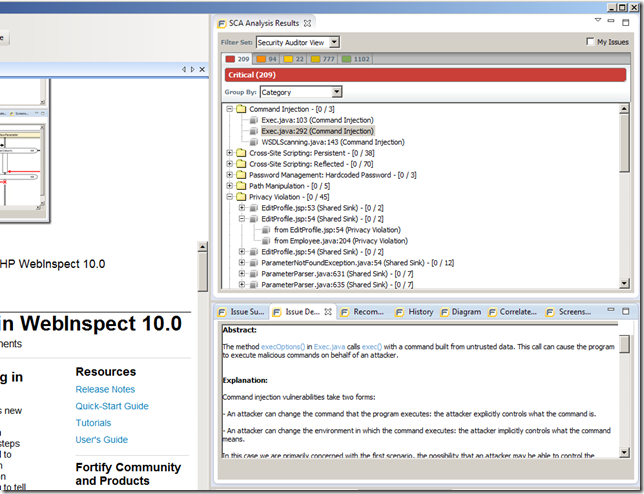Click the previous tab left arrow

184,69
